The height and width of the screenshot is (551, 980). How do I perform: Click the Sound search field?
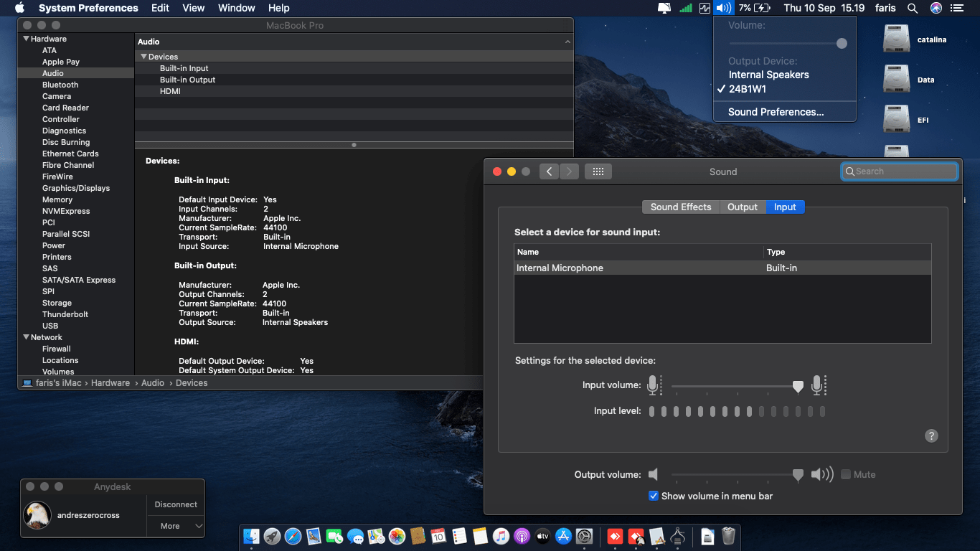(900, 171)
